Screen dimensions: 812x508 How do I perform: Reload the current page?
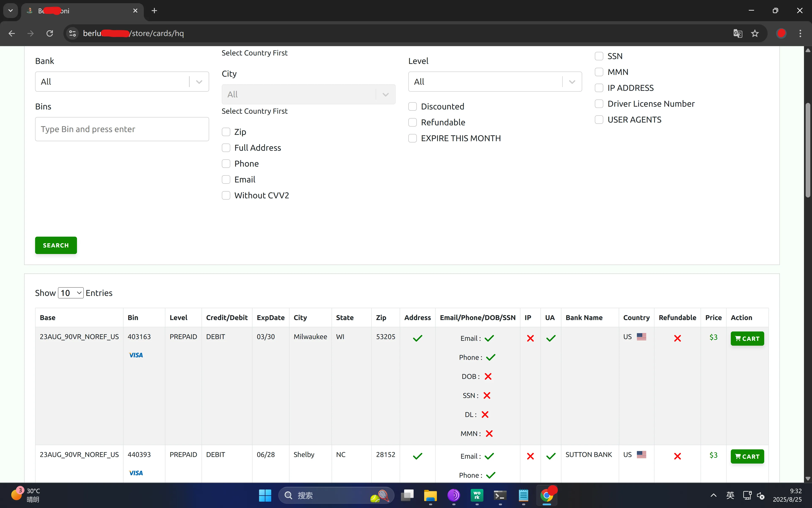[x=50, y=33]
